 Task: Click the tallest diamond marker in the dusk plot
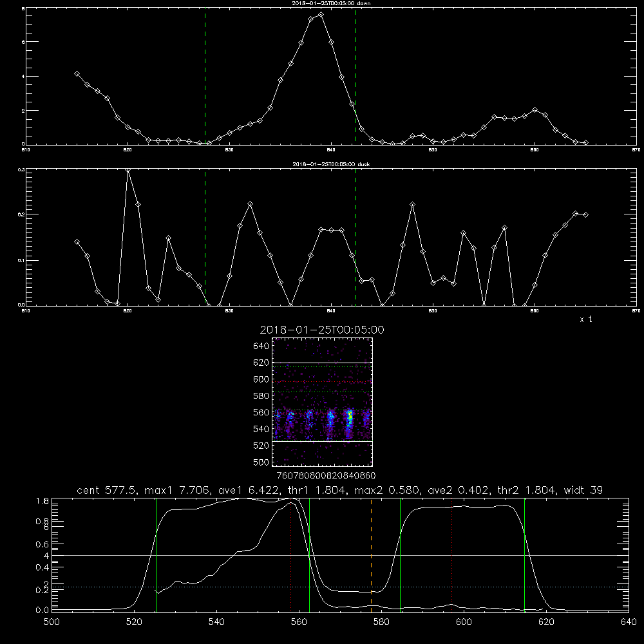click(128, 169)
